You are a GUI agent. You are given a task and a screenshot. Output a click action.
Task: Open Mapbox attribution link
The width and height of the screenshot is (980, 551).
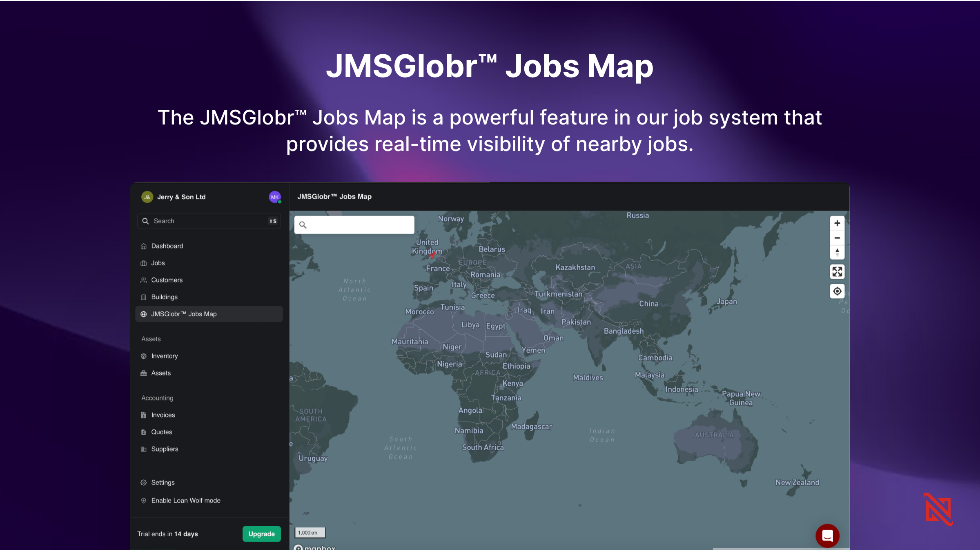coord(315,547)
